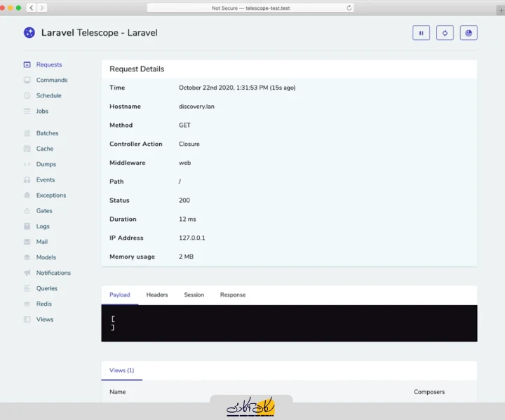Click the Laravel Telescope logo icon
505x420 pixels.
[x=29, y=32]
